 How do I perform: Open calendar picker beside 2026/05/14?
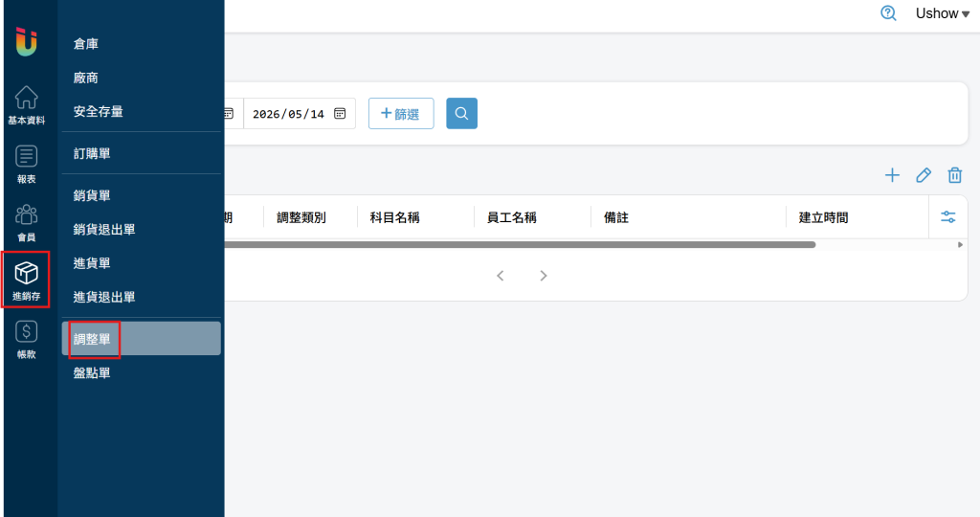coord(340,113)
